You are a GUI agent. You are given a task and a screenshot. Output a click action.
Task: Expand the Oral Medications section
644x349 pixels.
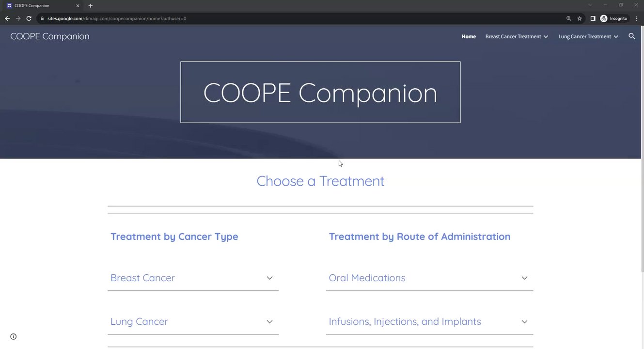point(524,278)
